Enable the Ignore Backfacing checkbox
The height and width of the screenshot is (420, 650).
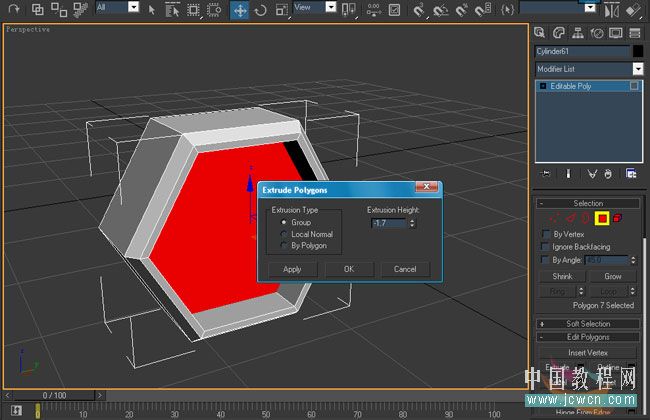pyautogui.click(x=545, y=247)
